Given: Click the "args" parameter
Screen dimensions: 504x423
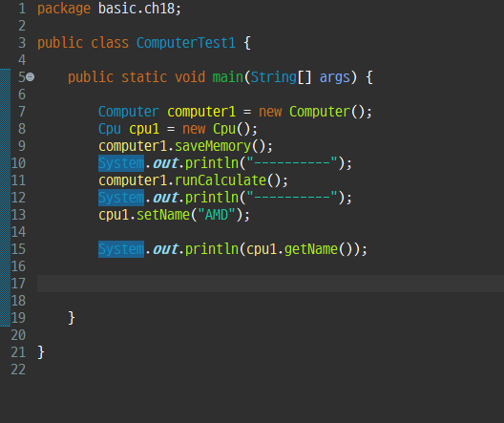Looking at the screenshot, I should [x=335, y=77].
